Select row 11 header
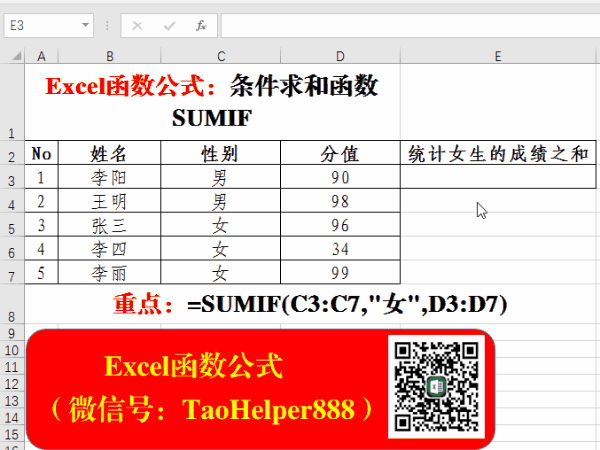Viewport: 600px width, 450px height. [x=12, y=367]
